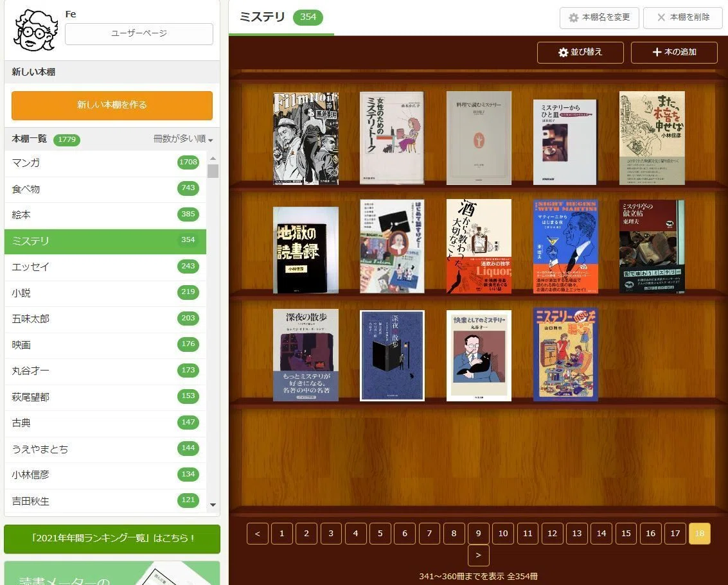Screen dimensions: 728x585
Task: Open the blue 深夜の散歩 book cover
Action: tap(392, 356)
